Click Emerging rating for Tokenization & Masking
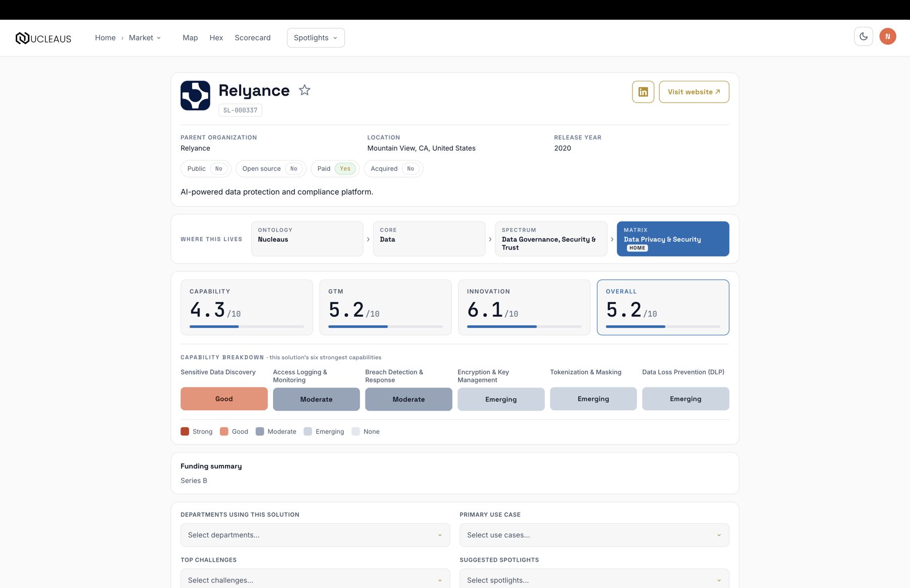The image size is (910, 588). (x=594, y=399)
